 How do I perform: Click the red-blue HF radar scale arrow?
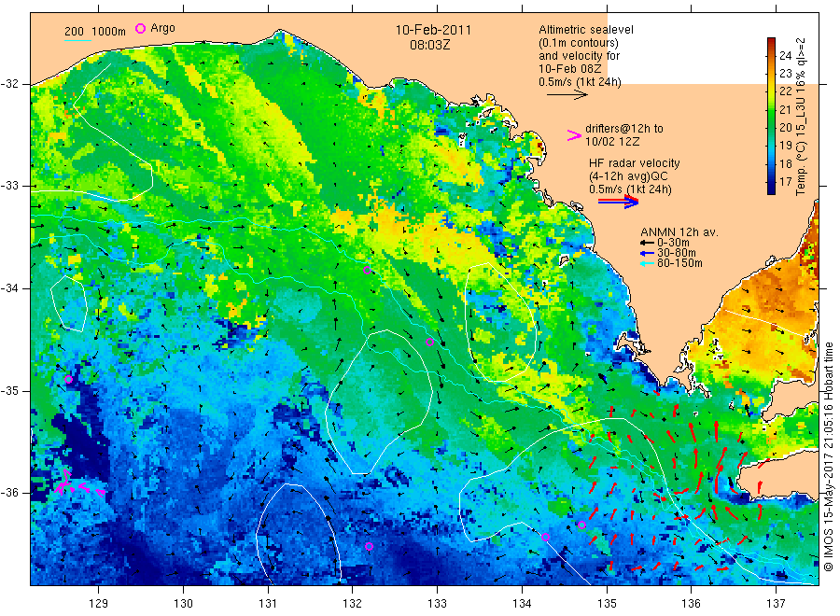click(x=618, y=202)
